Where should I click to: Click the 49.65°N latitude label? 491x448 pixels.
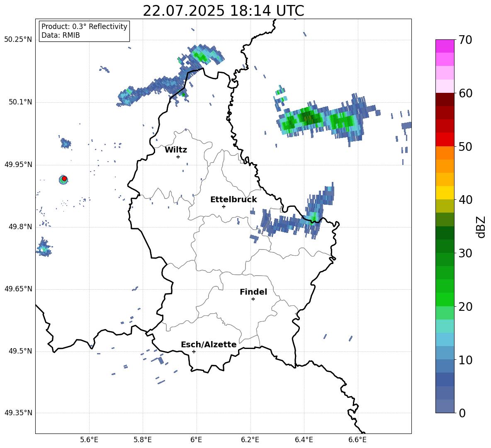(x=18, y=288)
